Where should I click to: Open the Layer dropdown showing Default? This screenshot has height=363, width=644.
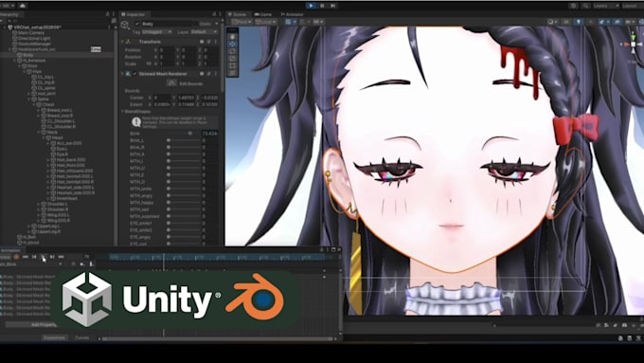204,32
